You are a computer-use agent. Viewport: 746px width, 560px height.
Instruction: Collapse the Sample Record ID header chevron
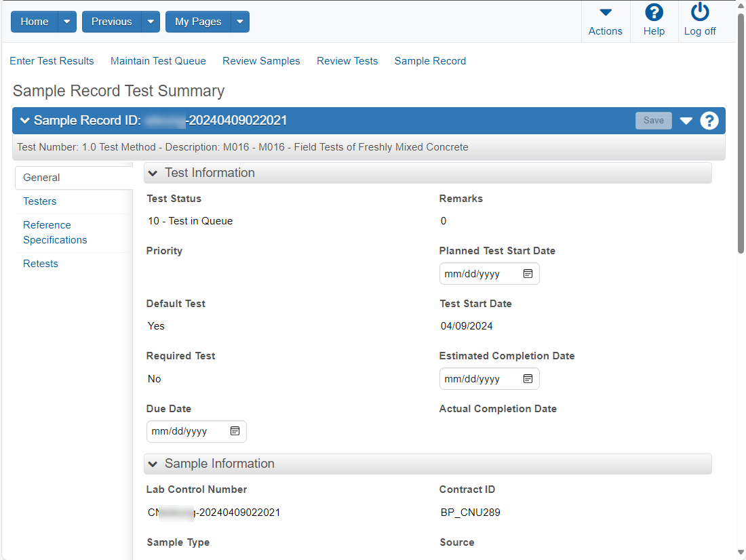[x=24, y=121]
